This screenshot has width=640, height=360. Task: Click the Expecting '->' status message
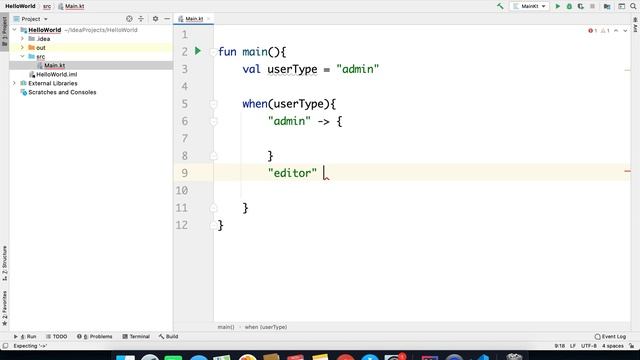pyautogui.click(x=30, y=346)
